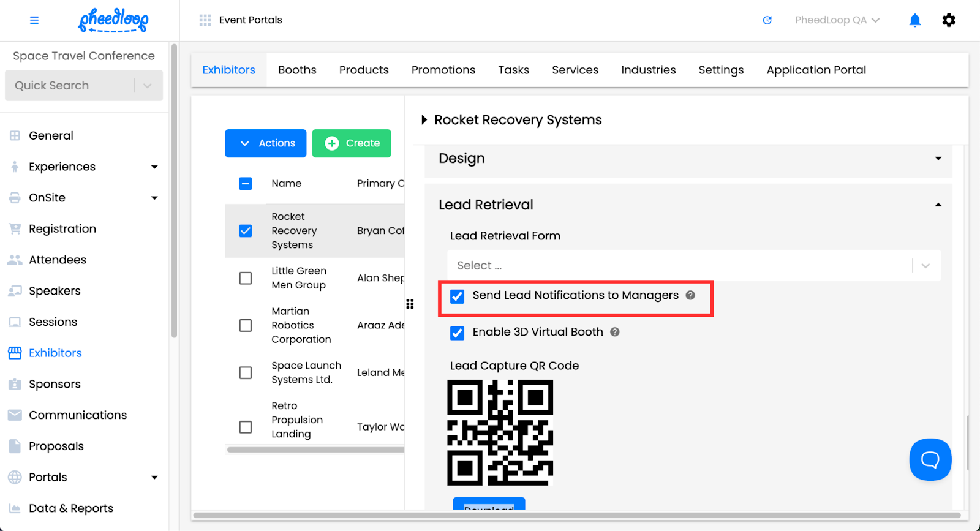The width and height of the screenshot is (980, 531).
Task: Open the Event Portals grid icon
Action: point(205,20)
